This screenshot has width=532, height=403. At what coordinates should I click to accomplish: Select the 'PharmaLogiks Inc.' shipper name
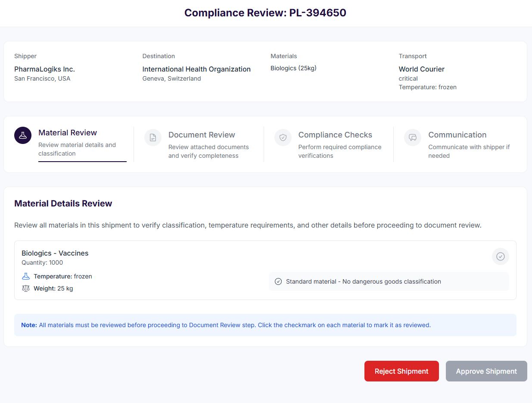click(44, 69)
